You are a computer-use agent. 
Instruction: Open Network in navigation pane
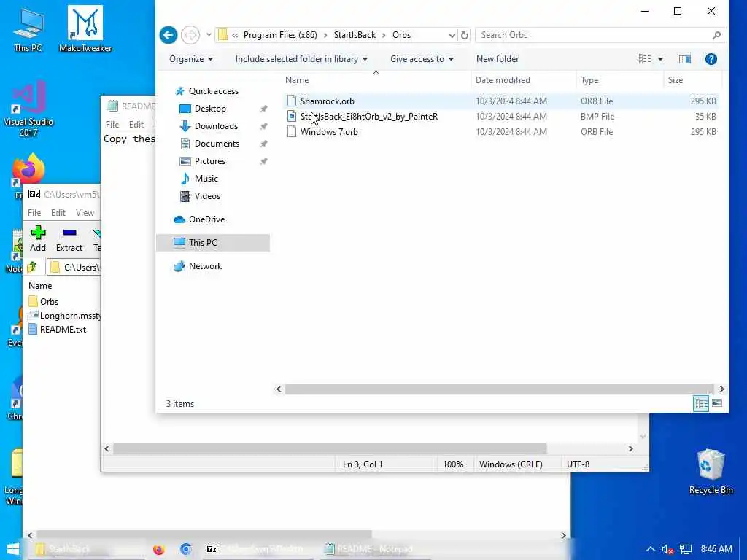tap(205, 265)
